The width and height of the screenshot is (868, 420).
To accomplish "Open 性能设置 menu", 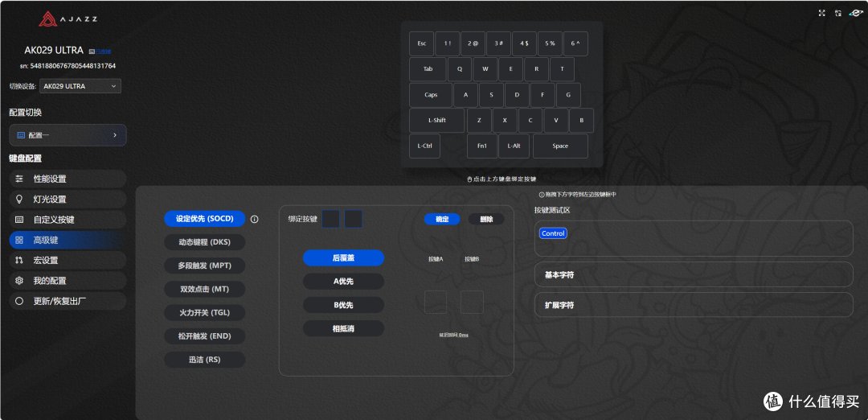I will click(68, 179).
